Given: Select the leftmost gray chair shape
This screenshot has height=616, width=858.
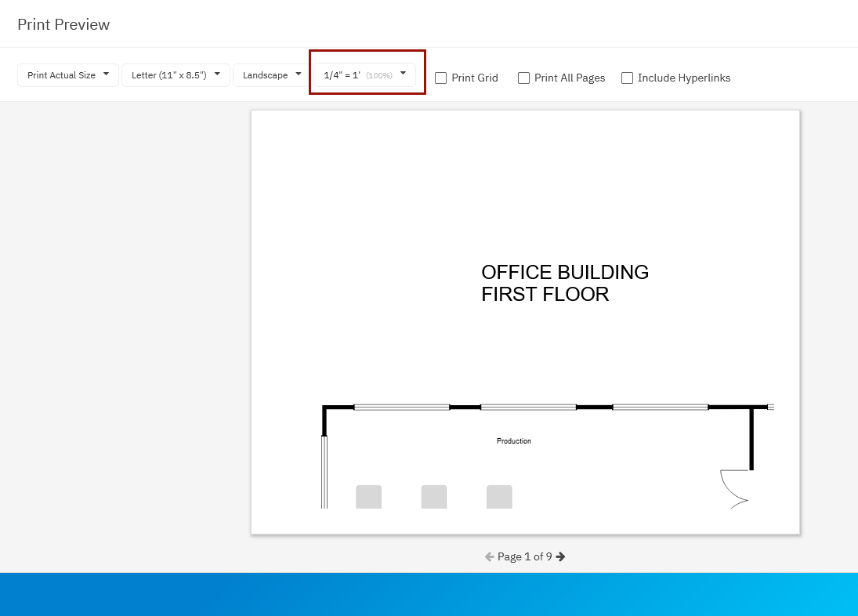Looking at the screenshot, I should pyautogui.click(x=369, y=497).
